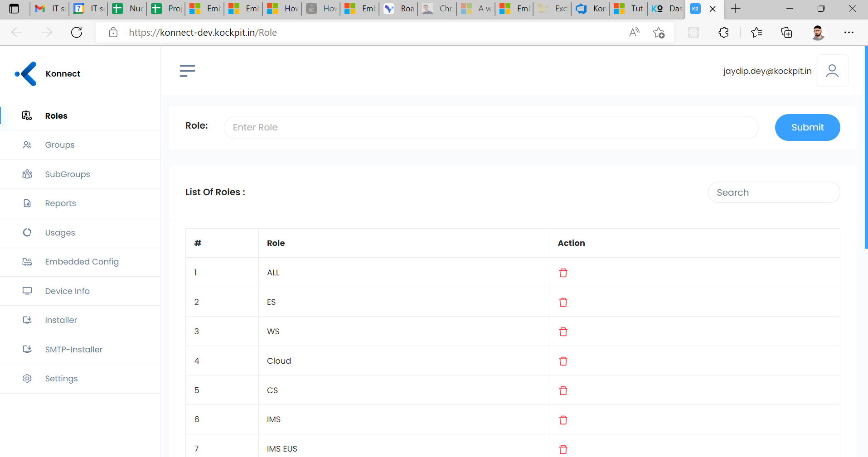Close the current Konnect tab

click(713, 9)
